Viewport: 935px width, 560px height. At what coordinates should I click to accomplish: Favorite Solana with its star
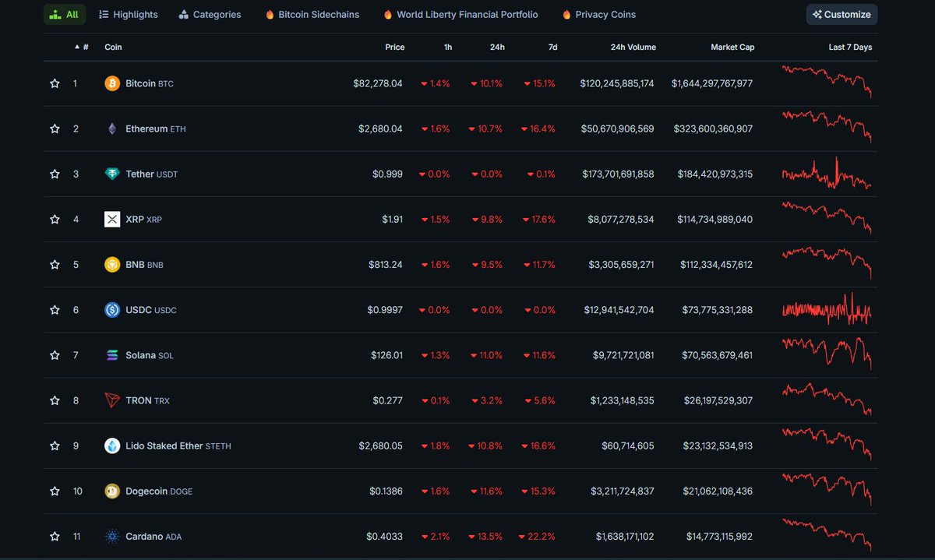[55, 355]
